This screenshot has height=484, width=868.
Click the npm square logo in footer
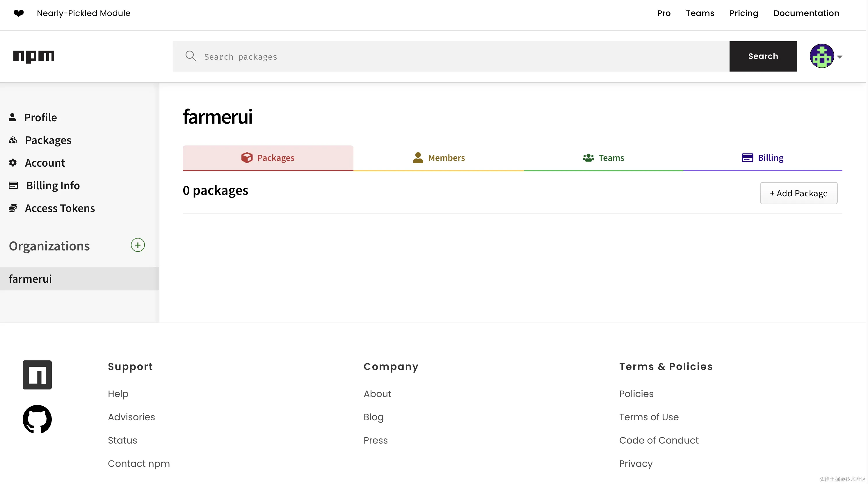(x=37, y=375)
